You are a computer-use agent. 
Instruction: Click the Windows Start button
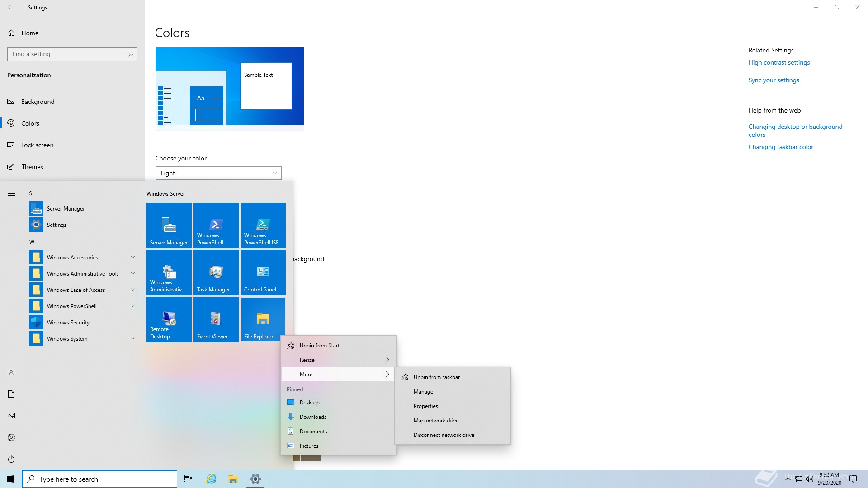[11, 479]
